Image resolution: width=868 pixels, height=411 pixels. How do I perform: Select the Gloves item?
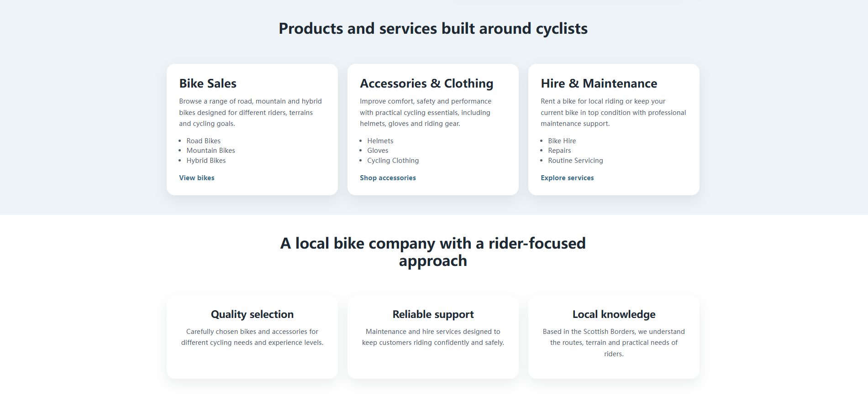(x=378, y=150)
